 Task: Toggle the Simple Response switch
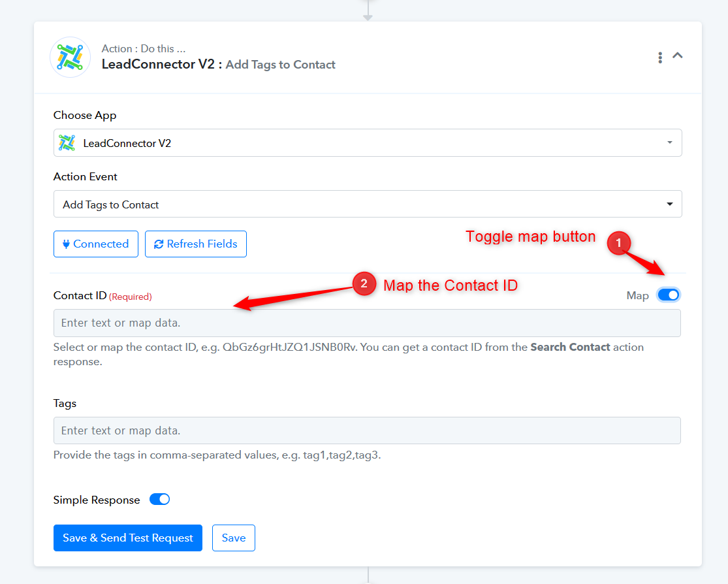tap(159, 500)
